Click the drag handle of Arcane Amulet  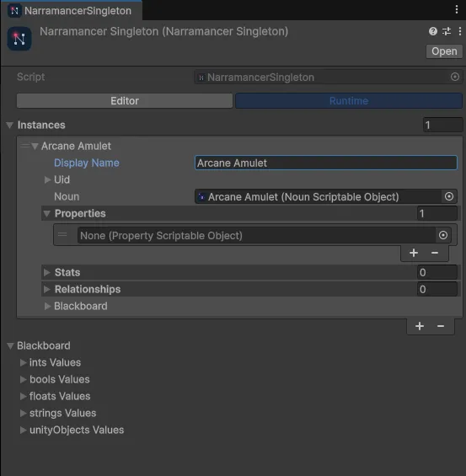click(25, 146)
